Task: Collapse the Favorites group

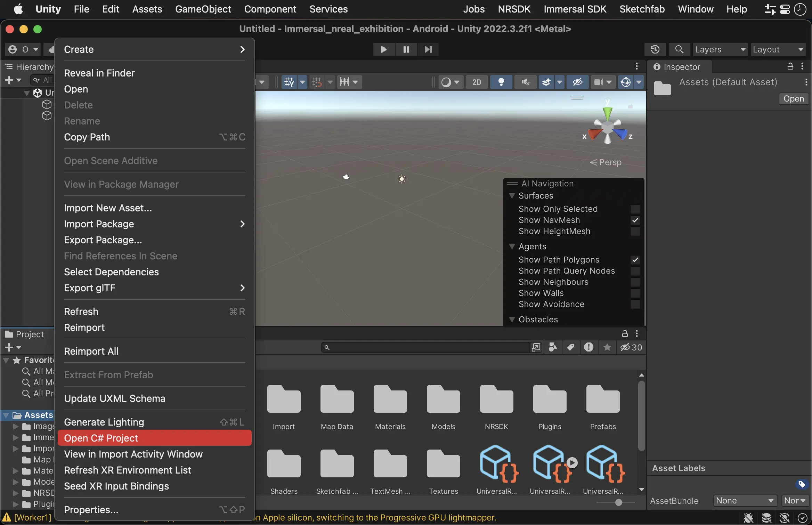Action: (6, 360)
